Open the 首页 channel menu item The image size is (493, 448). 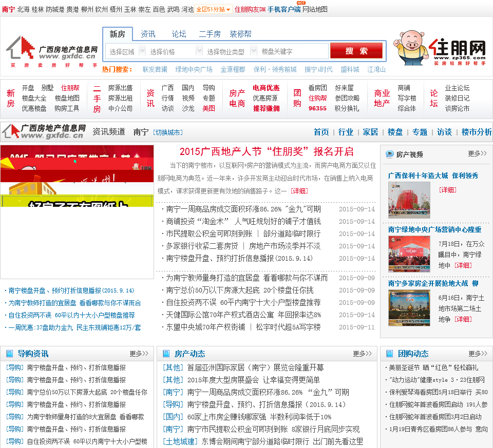tap(321, 132)
